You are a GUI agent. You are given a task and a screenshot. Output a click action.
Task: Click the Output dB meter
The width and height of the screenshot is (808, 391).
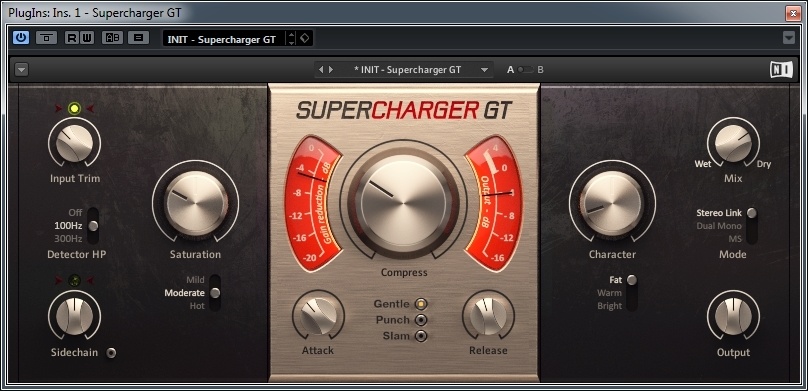pyautogui.click(x=494, y=203)
